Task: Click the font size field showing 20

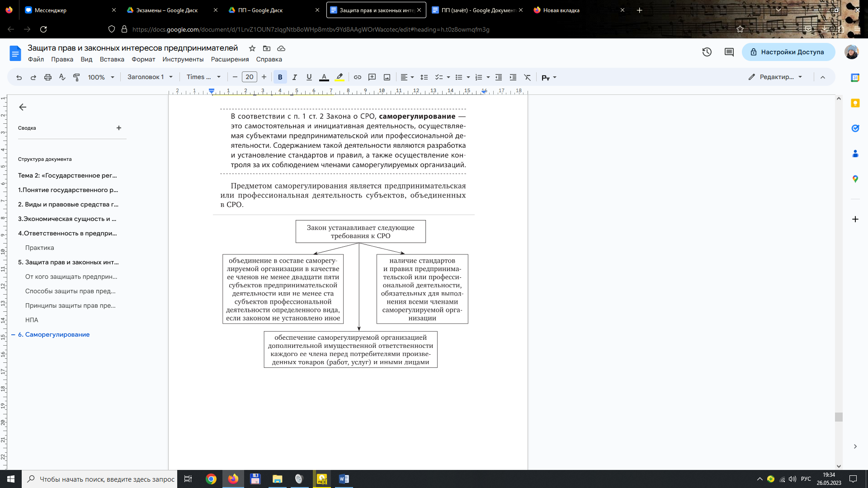Action: tap(250, 77)
